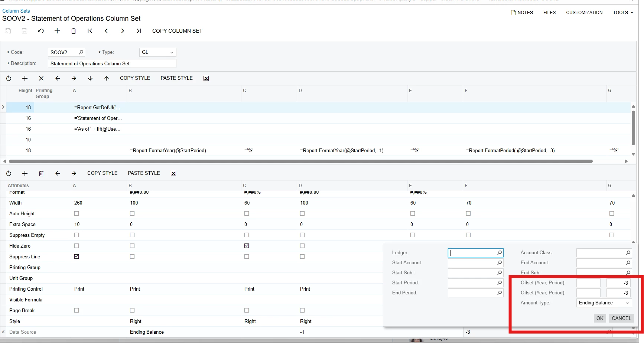Open the Start Account lookup magnifier
This screenshot has height=343, width=644.
500,263
